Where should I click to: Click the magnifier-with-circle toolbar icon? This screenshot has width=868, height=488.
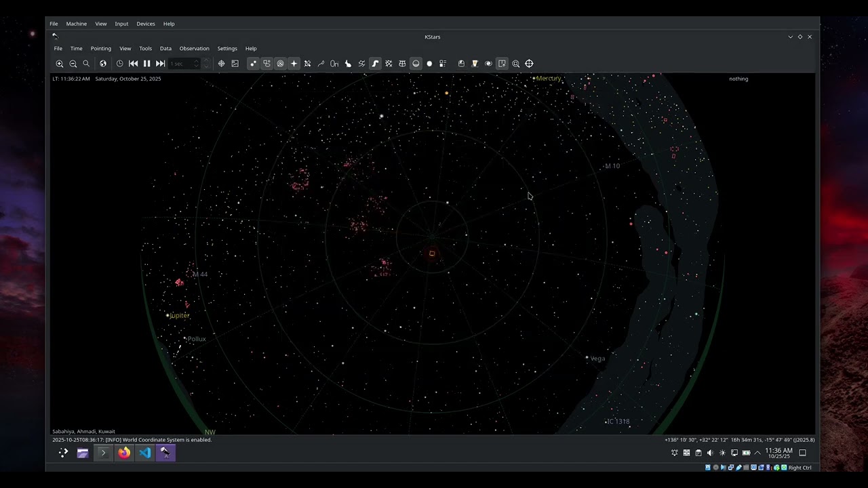pyautogui.click(x=516, y=64)
